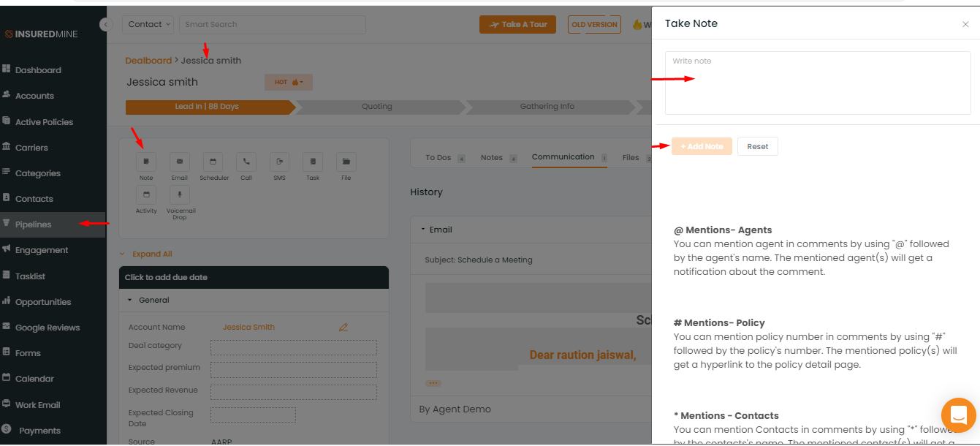The image size is (980, 446).
Task: Open Work Email in the sidebar
Action: pyautogui.click(x=37, y=405)
